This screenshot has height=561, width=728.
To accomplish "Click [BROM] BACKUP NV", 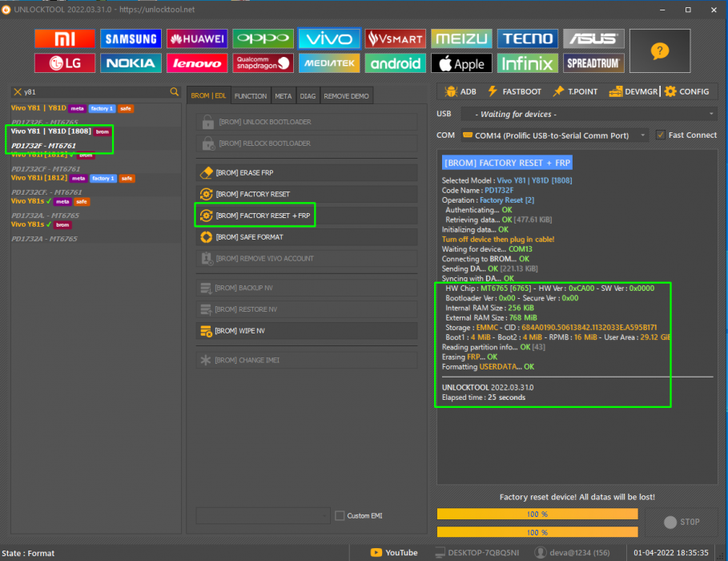I will coord(307,289).
